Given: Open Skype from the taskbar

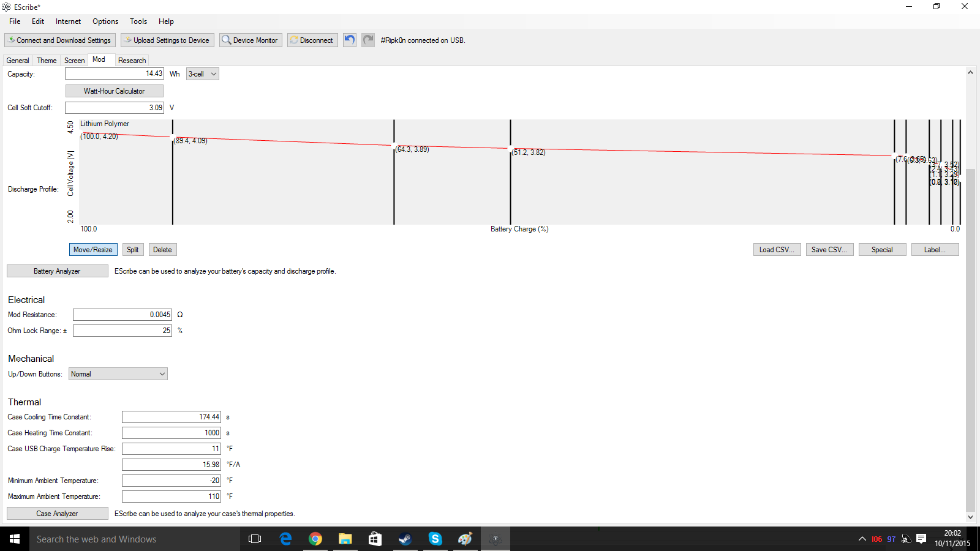Looking at the screenshot, I should pyautogui.click(x=435, y=539).
